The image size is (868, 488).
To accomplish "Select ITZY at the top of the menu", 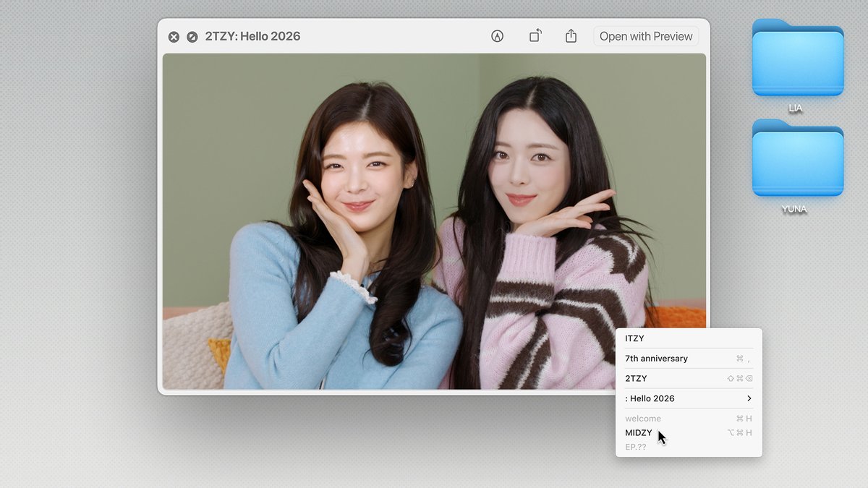I will [x=634, y=338].
